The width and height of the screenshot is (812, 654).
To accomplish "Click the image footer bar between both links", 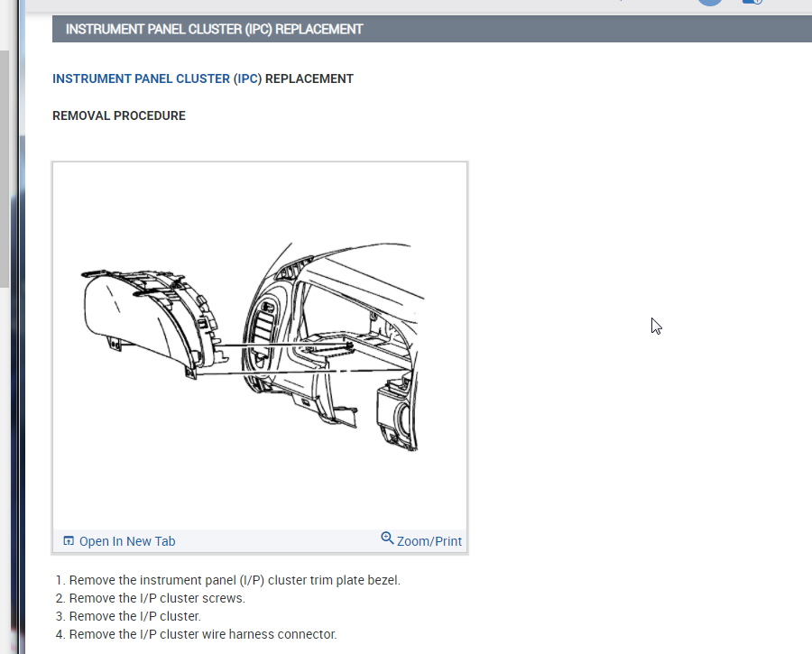I will (278, 541).
